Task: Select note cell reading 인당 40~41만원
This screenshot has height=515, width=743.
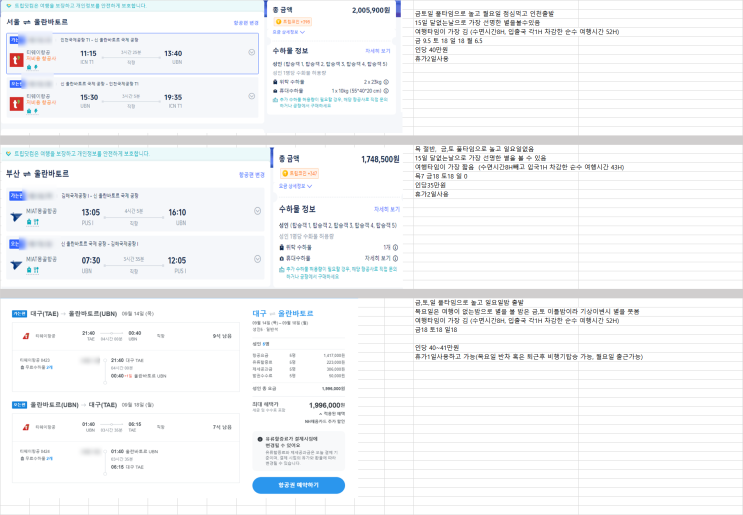Action: pyautogui.click(x=437, y=348)
